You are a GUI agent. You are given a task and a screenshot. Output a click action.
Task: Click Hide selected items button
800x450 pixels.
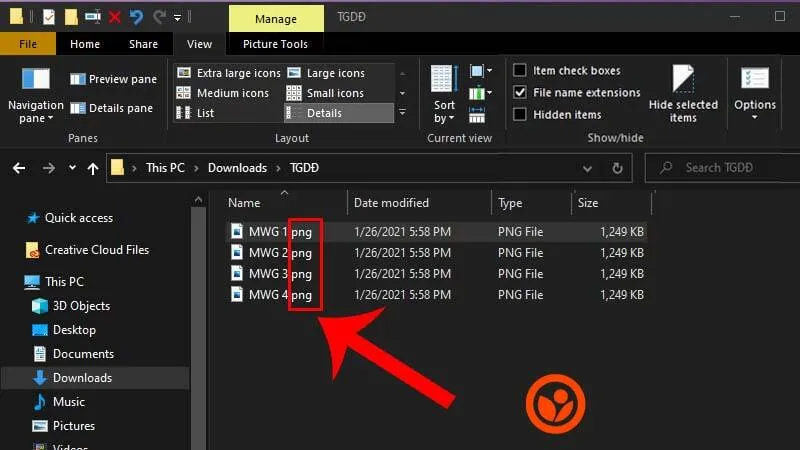coord(683,94)
